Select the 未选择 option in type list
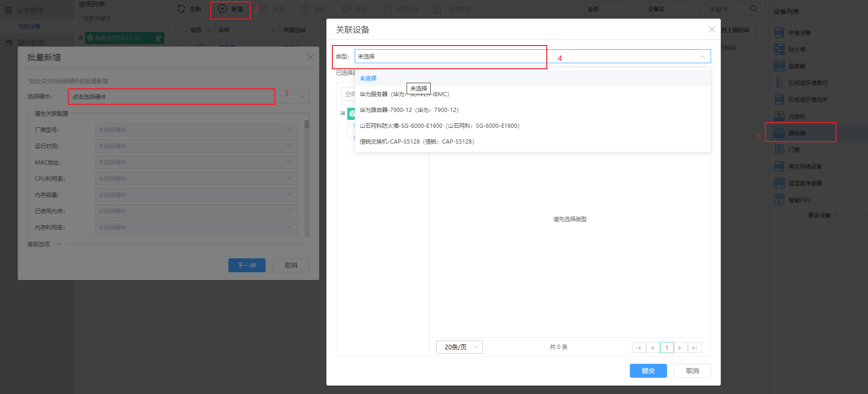Image resolution: width=868 pixels, height=394 pixels. point(532,78)
